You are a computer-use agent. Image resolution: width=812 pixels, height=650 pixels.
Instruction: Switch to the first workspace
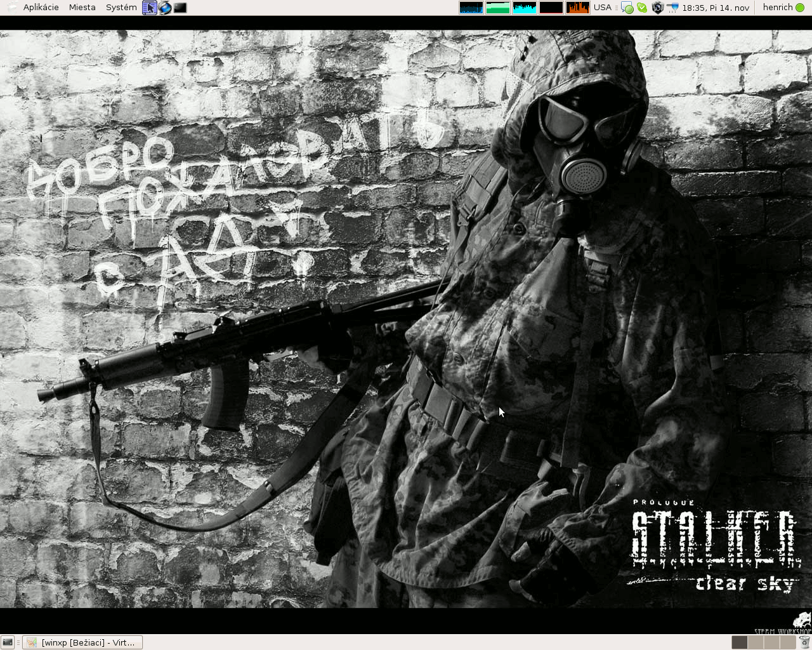(740, 642)
